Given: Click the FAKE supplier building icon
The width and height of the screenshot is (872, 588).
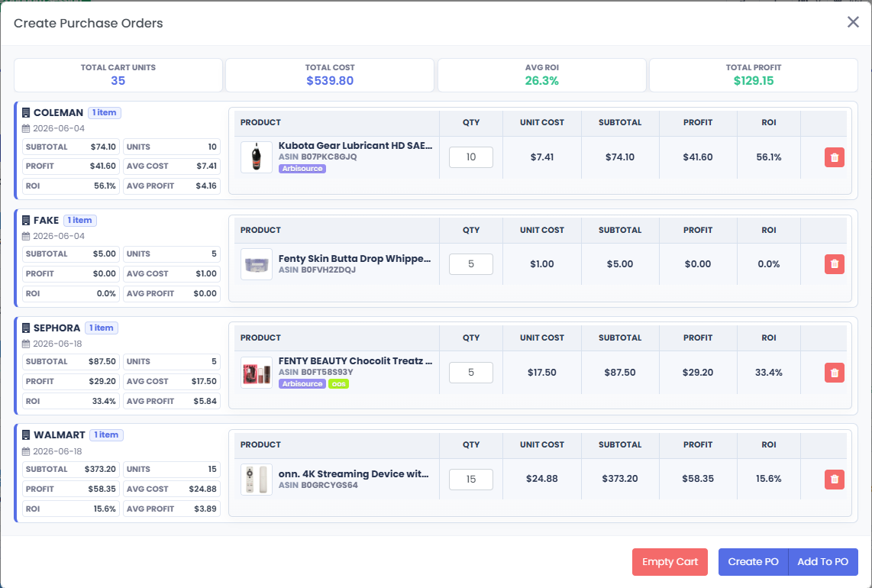Looking at the screenshot, I should 26,220.
